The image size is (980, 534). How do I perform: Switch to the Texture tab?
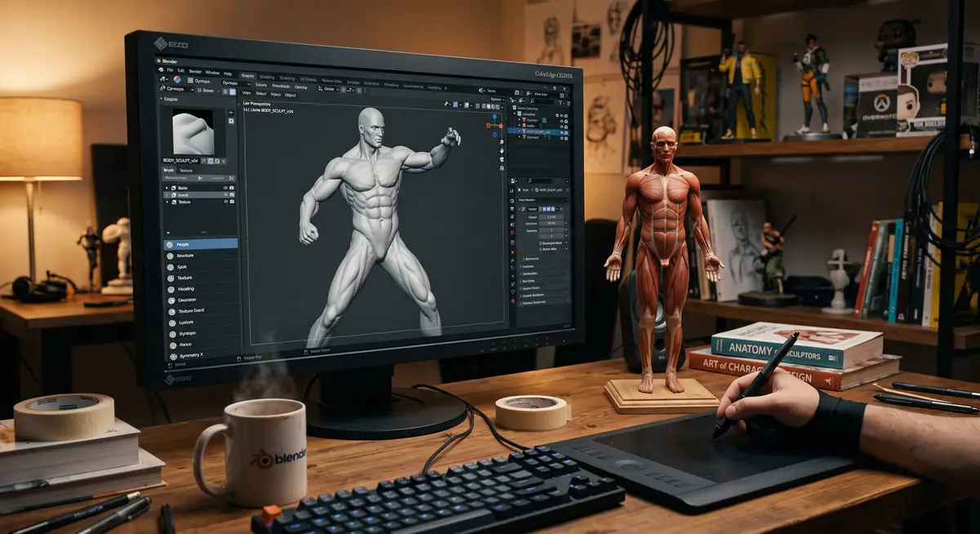coord(186,171)
